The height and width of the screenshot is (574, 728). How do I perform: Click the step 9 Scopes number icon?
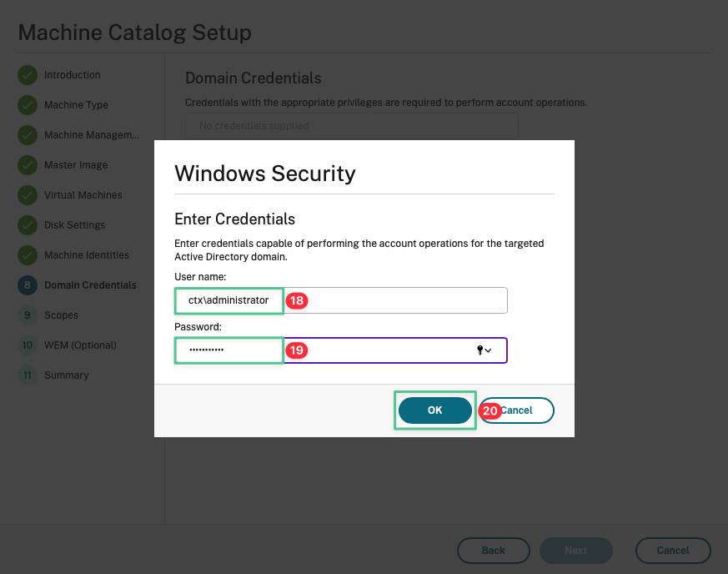pos(28,315)
